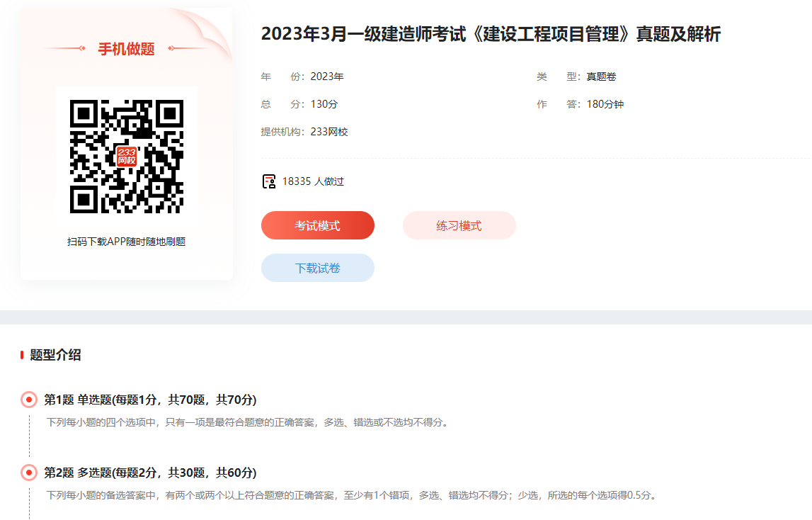The image size is (812, 520).
Task: Click the 下载试卷 download button
Action: (317, 268)
